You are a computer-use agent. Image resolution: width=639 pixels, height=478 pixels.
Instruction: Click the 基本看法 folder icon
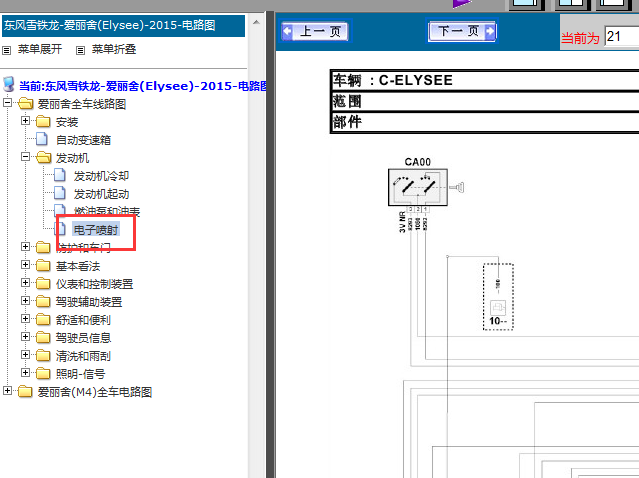tap(43, 265)
